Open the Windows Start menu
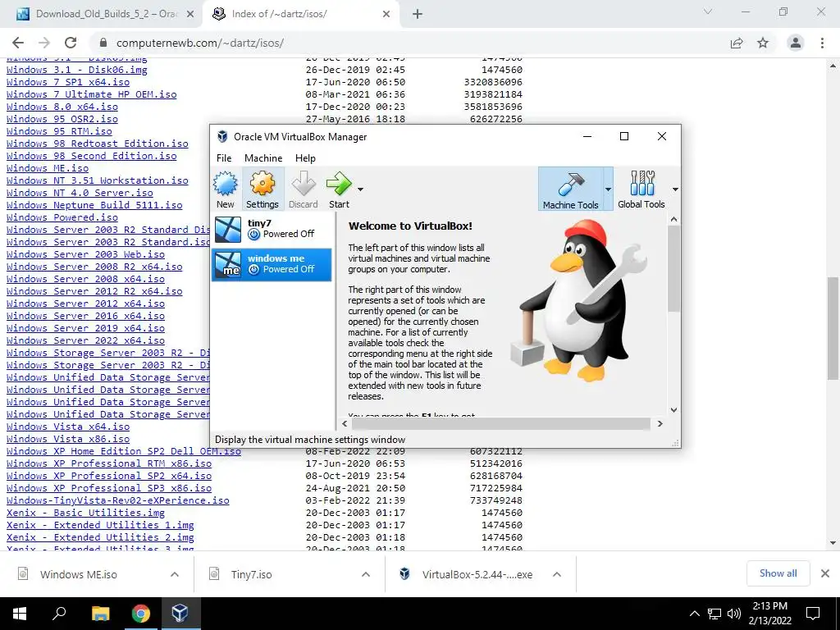Screen dimensions: 840x630 (x=20, y=614)
